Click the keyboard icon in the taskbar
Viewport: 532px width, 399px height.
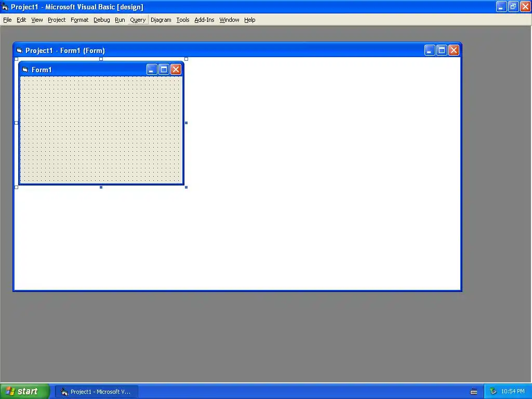click(x=474, y=392)
